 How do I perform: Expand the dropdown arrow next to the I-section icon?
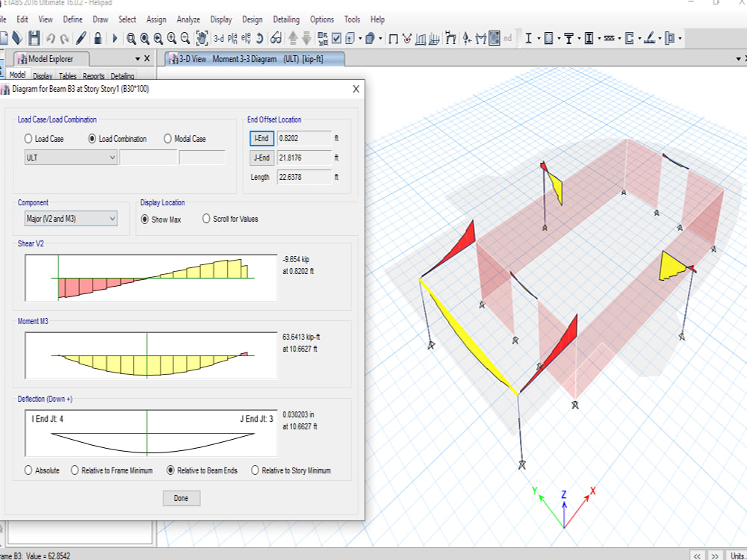539,37
